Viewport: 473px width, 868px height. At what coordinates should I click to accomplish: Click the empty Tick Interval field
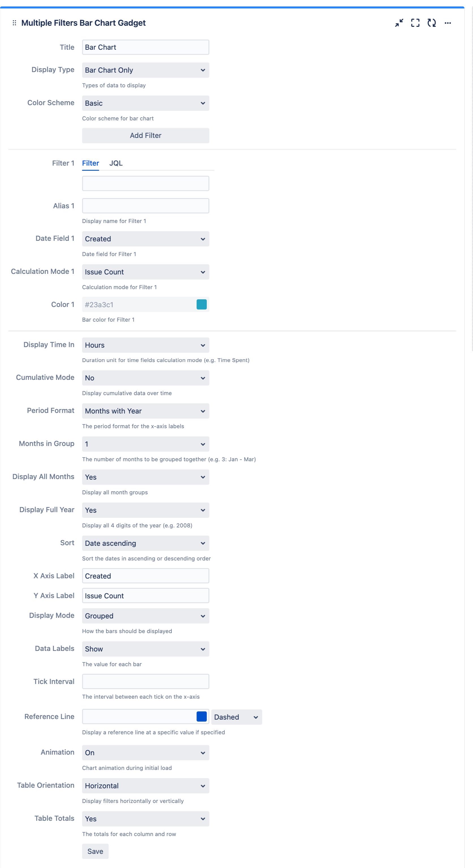click(x=145, y=681)
